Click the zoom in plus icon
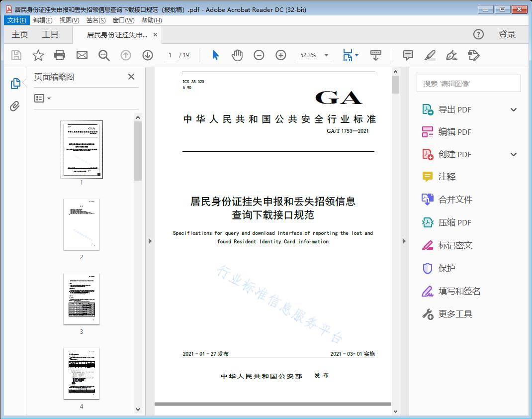The height and width of the screenshot is (419, 532). (x=281, y=55)
